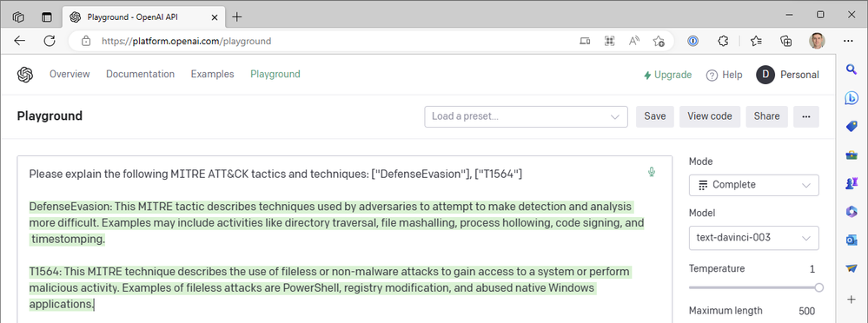Click the OpenAI logo icon

(x=25, y=75)
